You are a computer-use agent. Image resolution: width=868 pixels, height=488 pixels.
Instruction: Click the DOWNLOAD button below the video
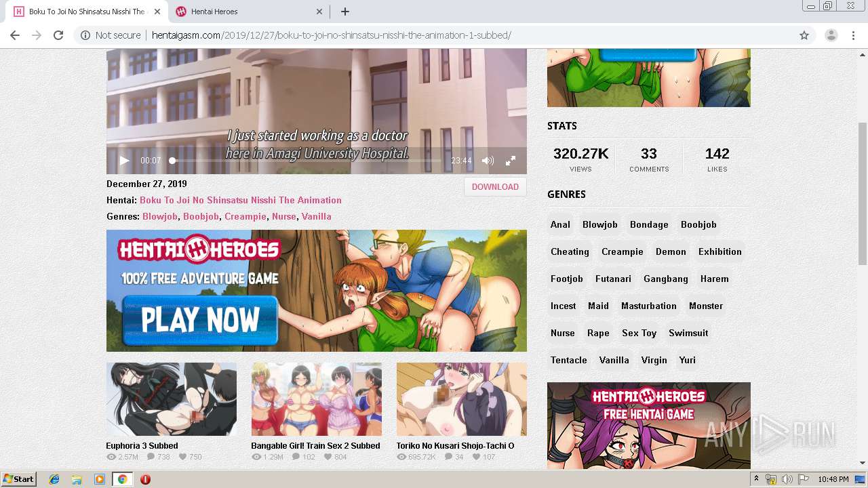click(495, 187)
